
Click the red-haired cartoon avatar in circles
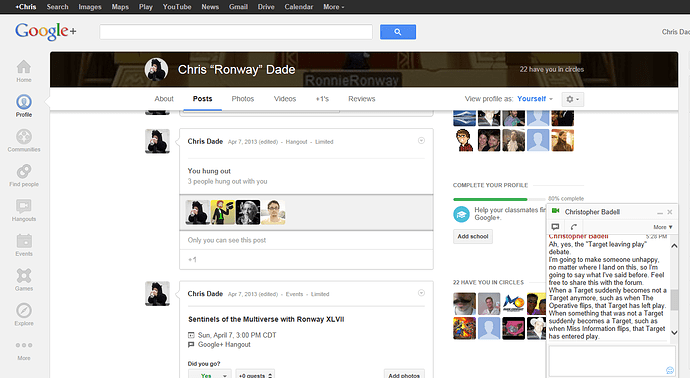point(465,140)
